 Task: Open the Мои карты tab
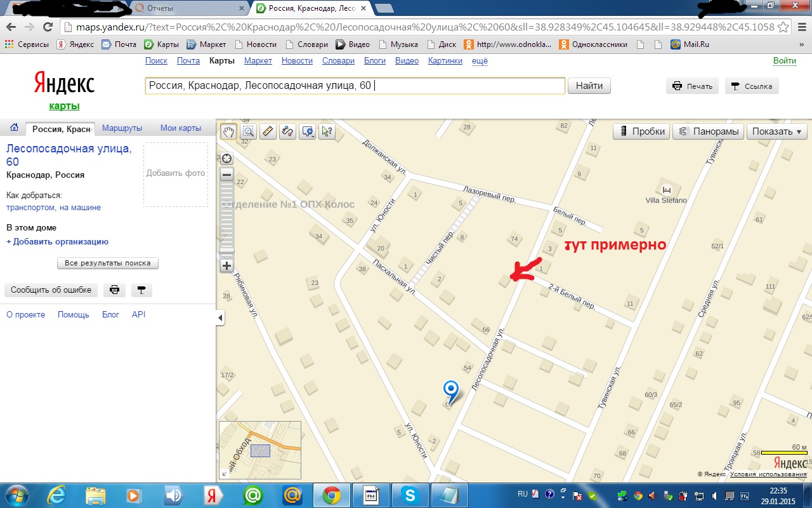[x=181, y=128]
